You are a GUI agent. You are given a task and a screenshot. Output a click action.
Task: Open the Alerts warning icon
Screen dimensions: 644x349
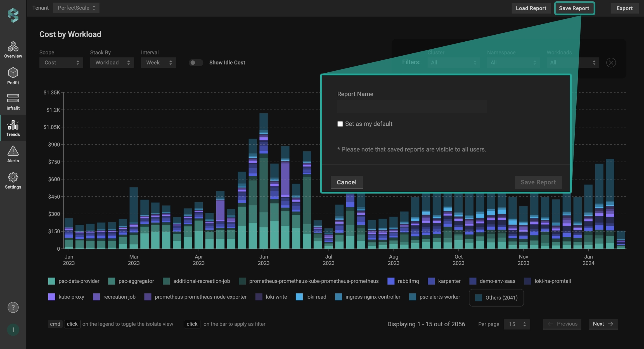click(13, 151)
